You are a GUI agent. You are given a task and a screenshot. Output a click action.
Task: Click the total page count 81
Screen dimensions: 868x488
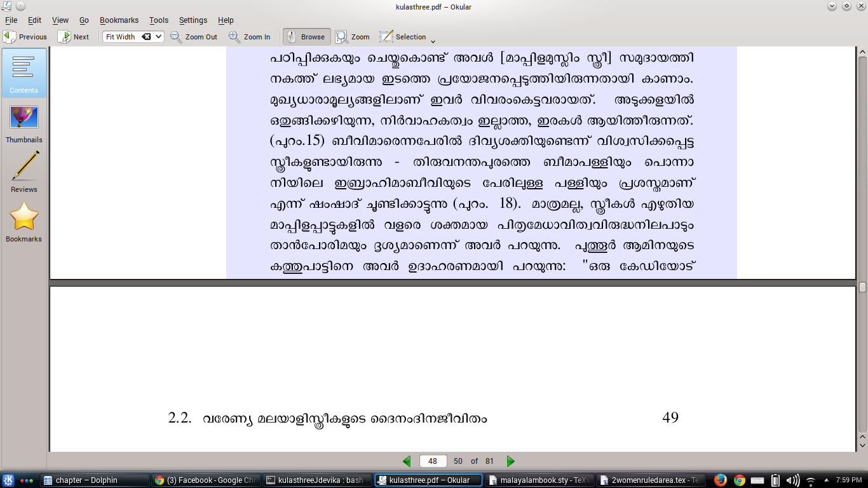[489, 461]
